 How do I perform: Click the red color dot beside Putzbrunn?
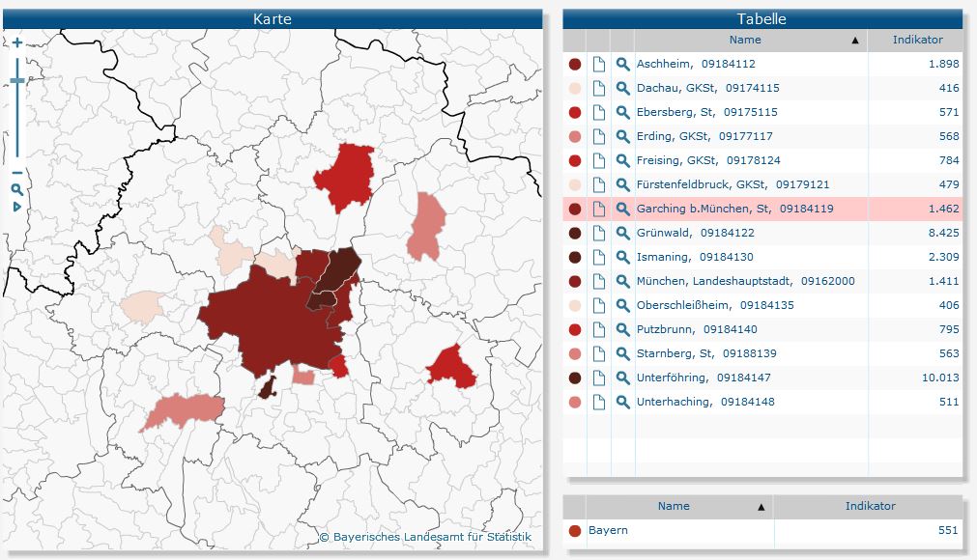pyautogui.click(x=575, y=329)
